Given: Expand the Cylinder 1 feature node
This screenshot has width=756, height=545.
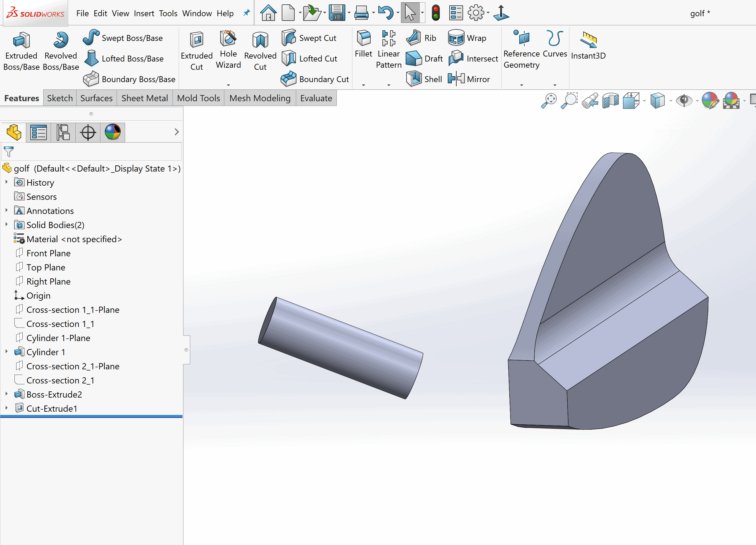Looking at the screenshot, I should pos(5,352).
